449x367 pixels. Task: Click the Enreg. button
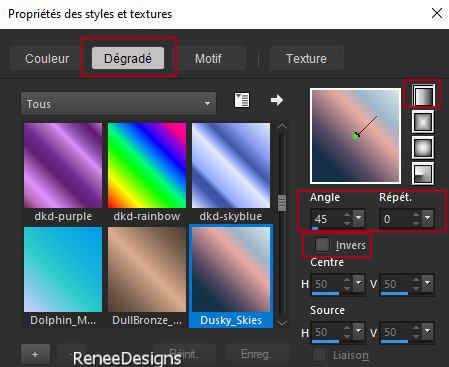pos(257,354)
